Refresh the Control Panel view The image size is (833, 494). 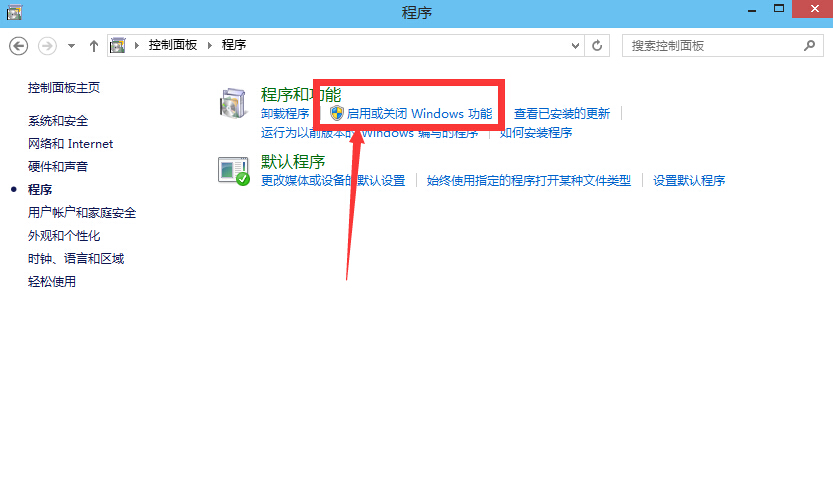597,46
